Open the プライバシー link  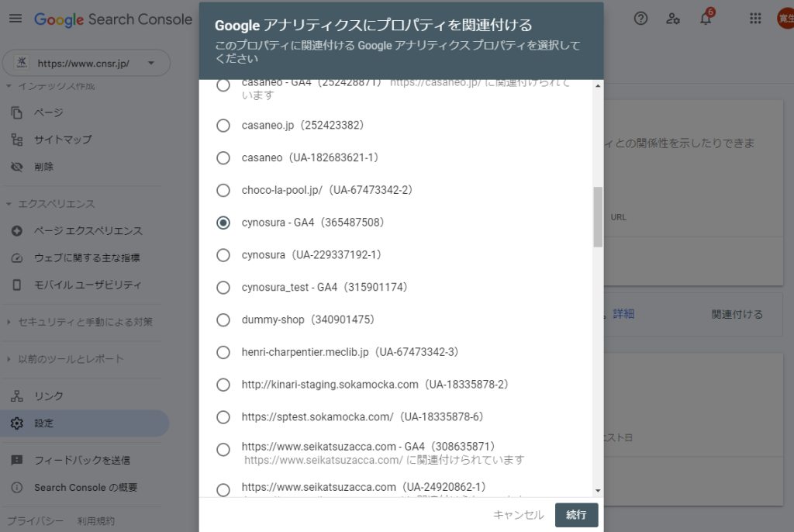tap(36, 521)
